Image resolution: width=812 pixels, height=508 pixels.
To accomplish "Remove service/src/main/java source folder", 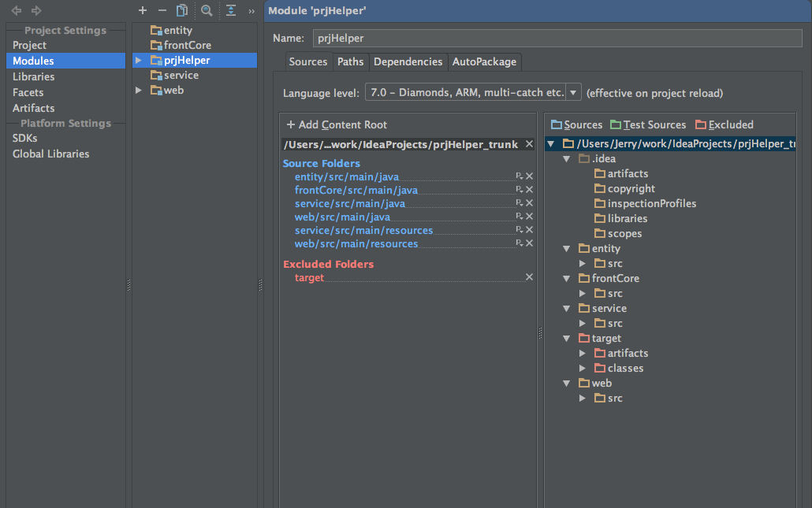I will coord(529,203).
